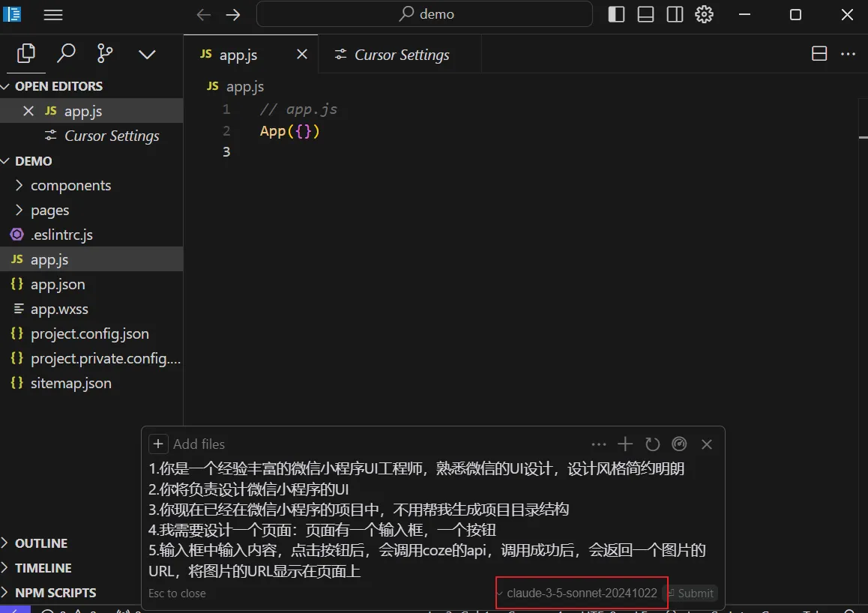The image size is (868, 613).
Task: Expand the components folder
Action: [71, 185]
